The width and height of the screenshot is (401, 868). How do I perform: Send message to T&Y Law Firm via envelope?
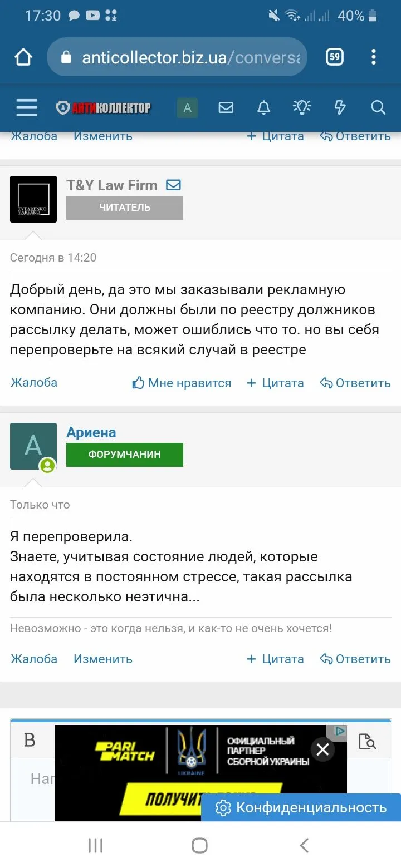(x=174, y=185)
